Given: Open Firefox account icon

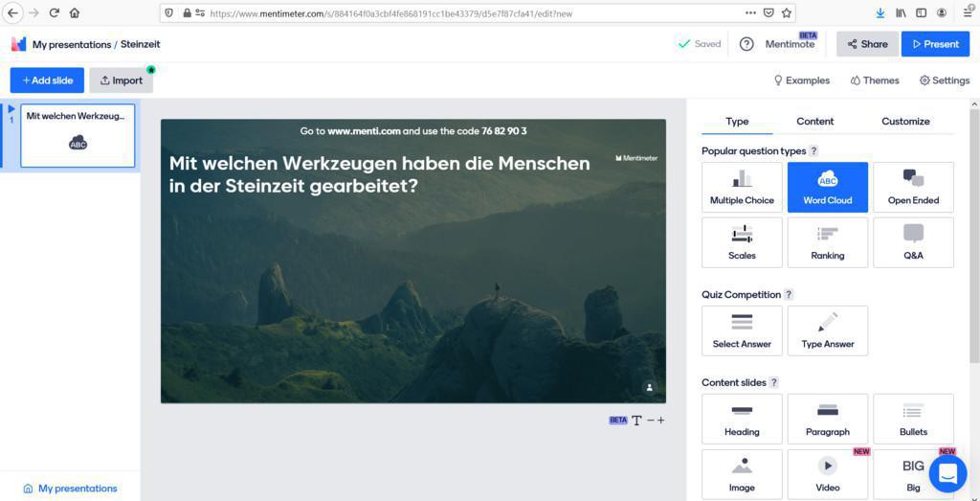Looking at the screenshot, I should (942, 12).
